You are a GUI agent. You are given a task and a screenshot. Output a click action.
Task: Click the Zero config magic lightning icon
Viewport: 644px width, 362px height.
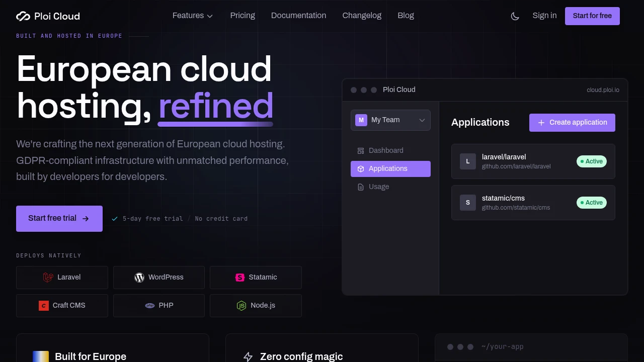(248, 357)
